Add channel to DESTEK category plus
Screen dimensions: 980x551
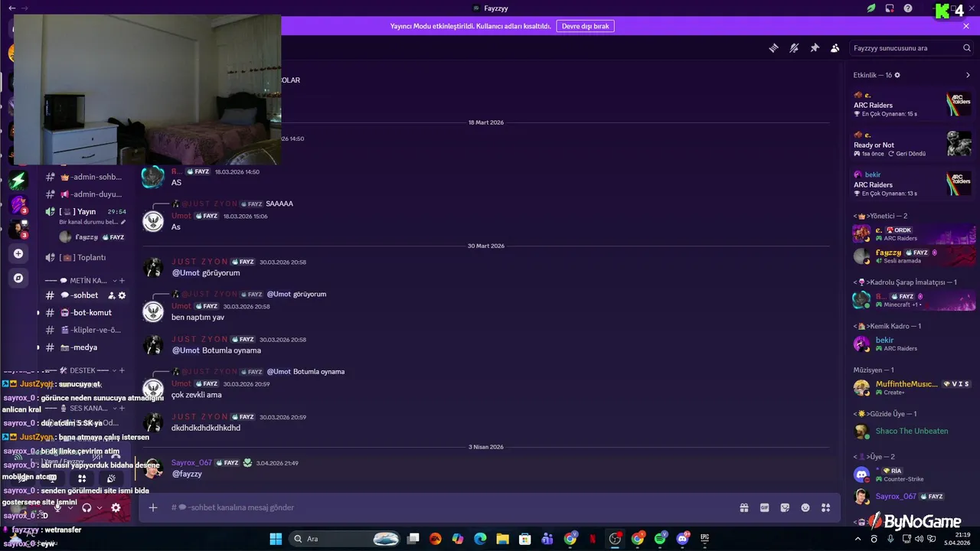coord(122,370)
